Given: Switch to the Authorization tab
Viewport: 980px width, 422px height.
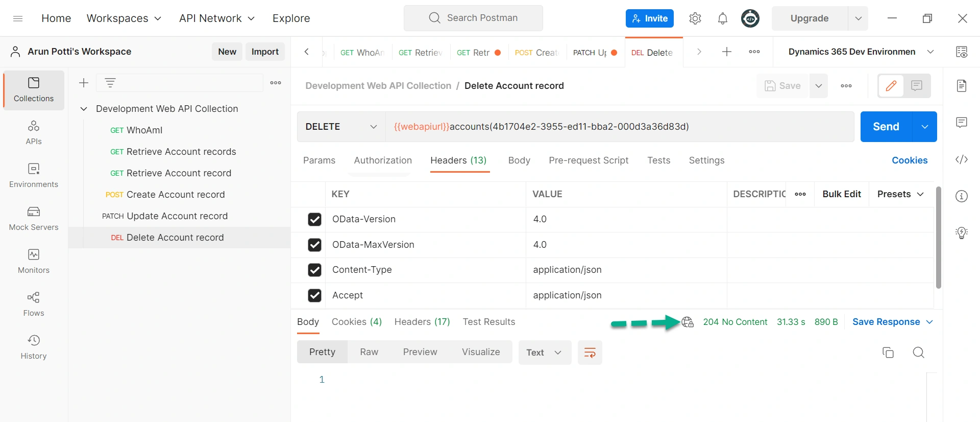Looking at the screenshot, I should point(383,160).
